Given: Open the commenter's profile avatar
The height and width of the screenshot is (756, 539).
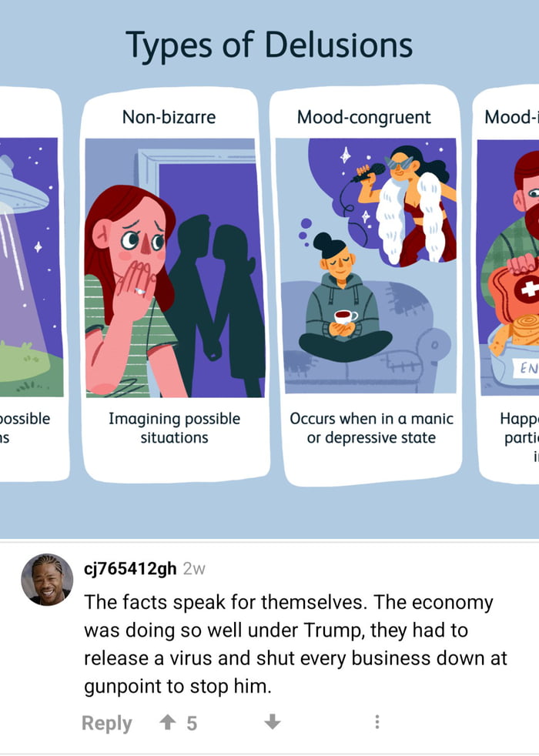Looking at the screenshot, I should pos(47,579).
